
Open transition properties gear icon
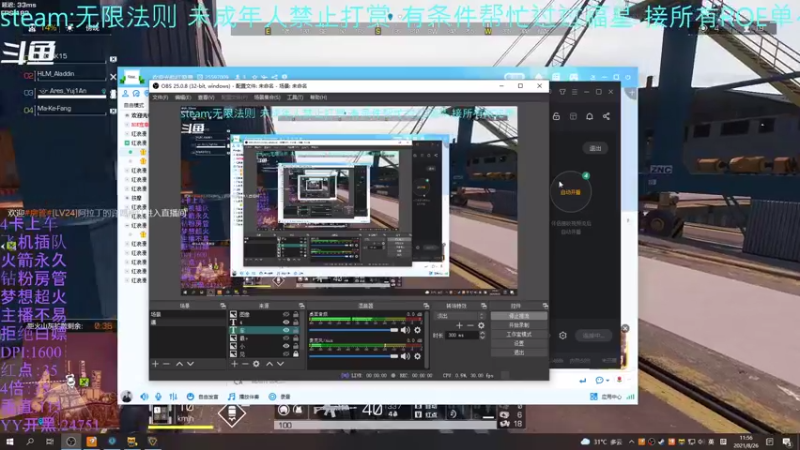481,326
